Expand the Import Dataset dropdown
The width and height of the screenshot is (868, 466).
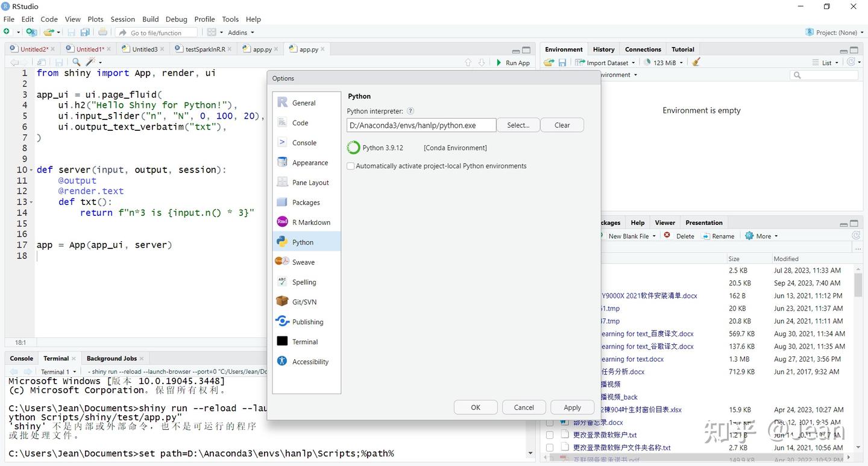point(606,62)
